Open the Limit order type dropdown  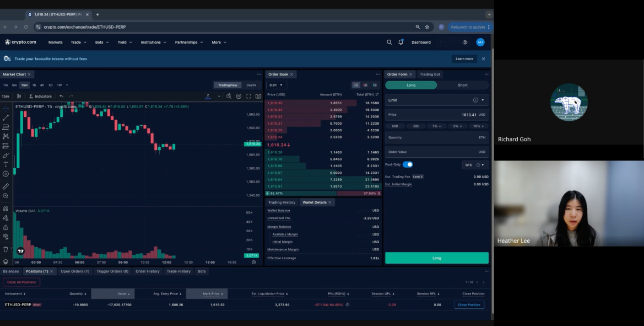(437, 100)
